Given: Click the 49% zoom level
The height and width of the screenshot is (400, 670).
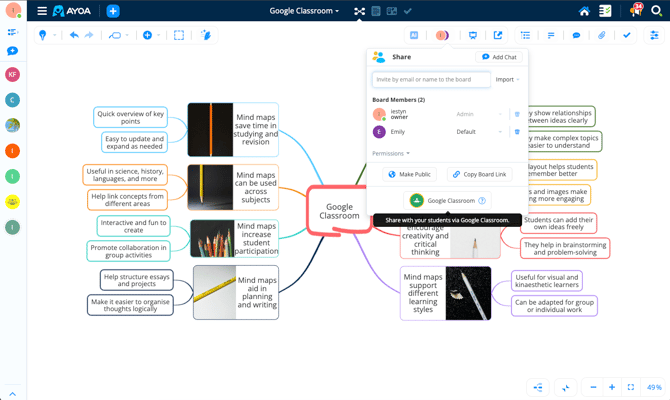Looking at the screenshot, I should (x=654, y=387).
